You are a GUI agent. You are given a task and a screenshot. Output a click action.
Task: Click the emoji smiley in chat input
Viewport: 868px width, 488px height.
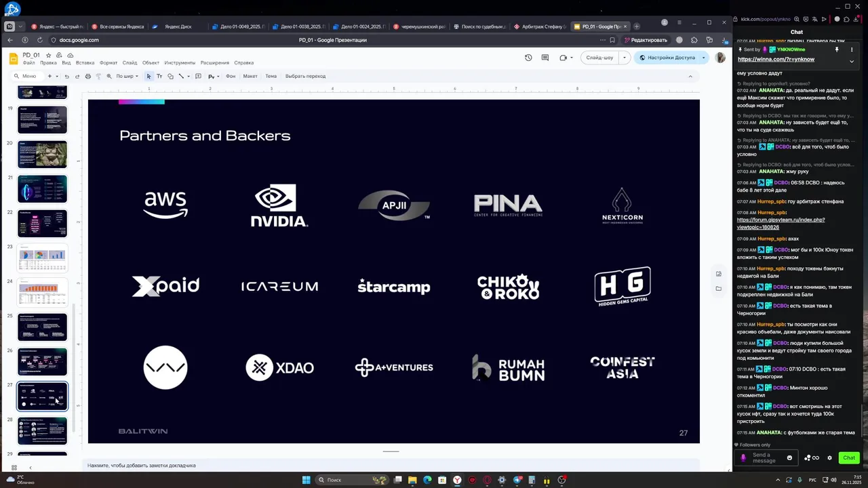pos(789,457)
